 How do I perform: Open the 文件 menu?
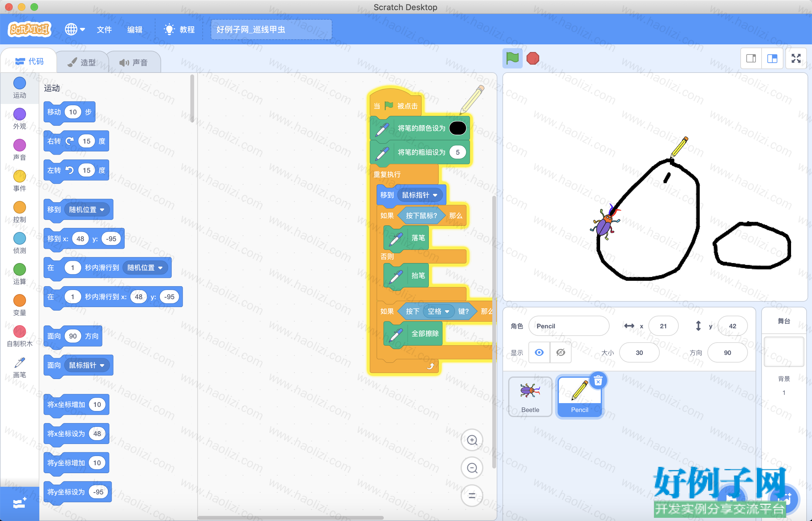pos(104,29)
